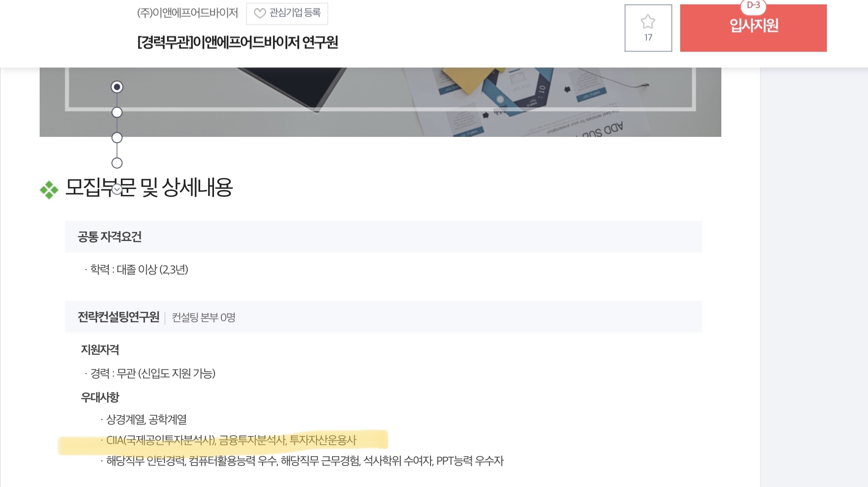Expand the chevron-down circle over 모집부문 heading
Image resolution: width=868 pixels, height=487 pixels.
click(117, 189)
